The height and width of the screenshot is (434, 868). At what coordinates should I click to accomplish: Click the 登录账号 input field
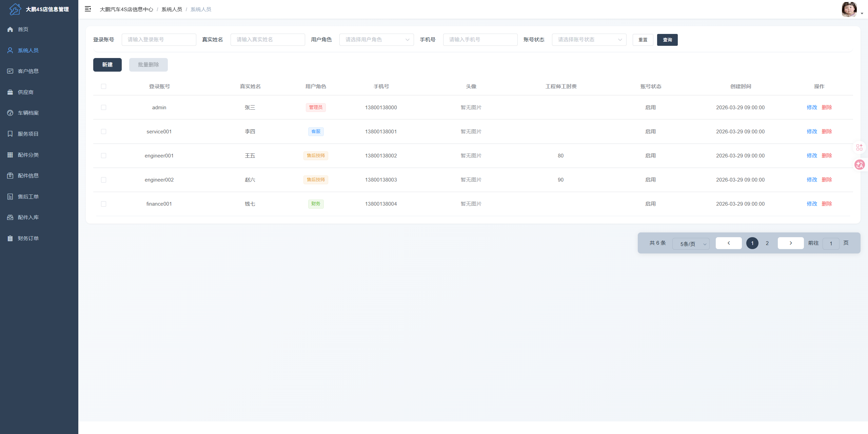click(159, 40)
